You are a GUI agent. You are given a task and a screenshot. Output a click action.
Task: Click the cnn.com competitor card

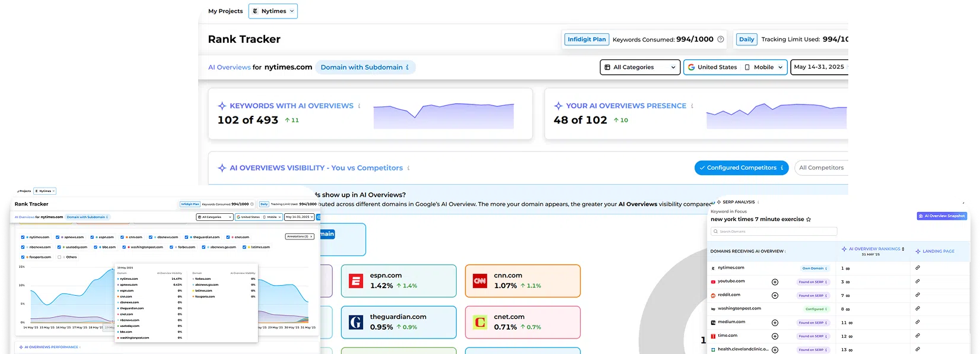pyautogui.click(x=523, y=281)
